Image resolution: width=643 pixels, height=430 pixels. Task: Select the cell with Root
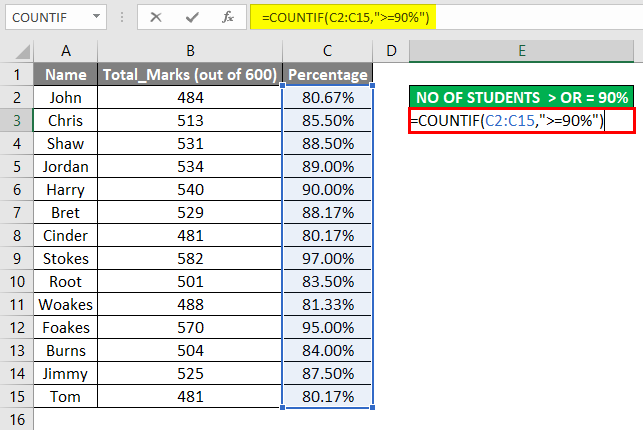tap(66, 282)
